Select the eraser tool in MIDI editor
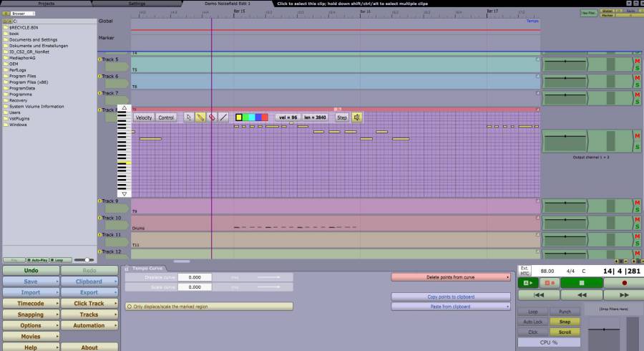 tap(212, 117)
